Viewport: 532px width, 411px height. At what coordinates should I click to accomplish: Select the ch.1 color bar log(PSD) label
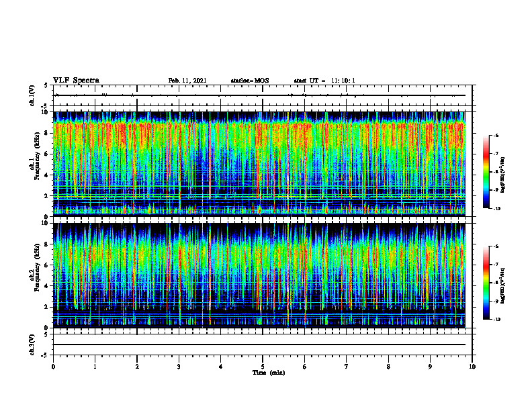503,175
